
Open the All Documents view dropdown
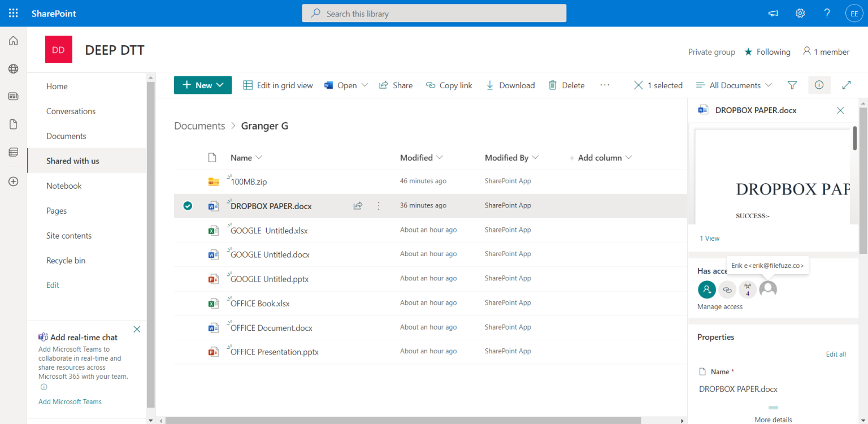pyautogui.click(x=733, y=85)
